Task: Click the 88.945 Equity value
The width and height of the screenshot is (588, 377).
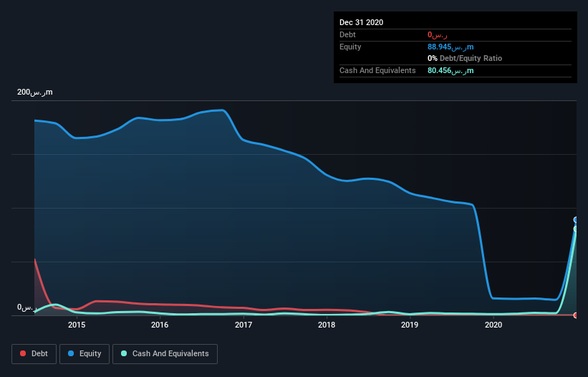Action: 450,47
